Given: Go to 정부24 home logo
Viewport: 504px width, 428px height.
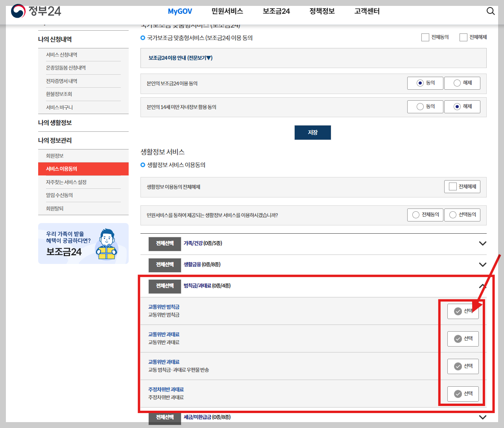Looking at the screenshot, I should 36,11.
